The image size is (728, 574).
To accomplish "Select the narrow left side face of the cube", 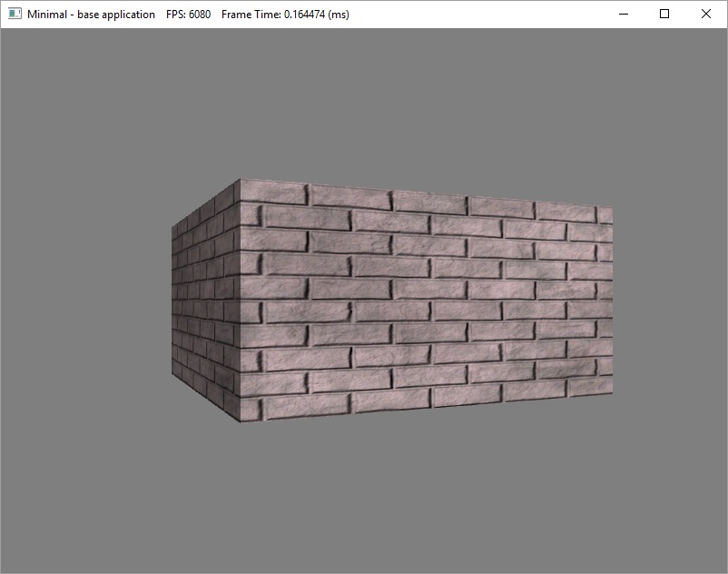I will pyautogui.click(x=206, y=302).
